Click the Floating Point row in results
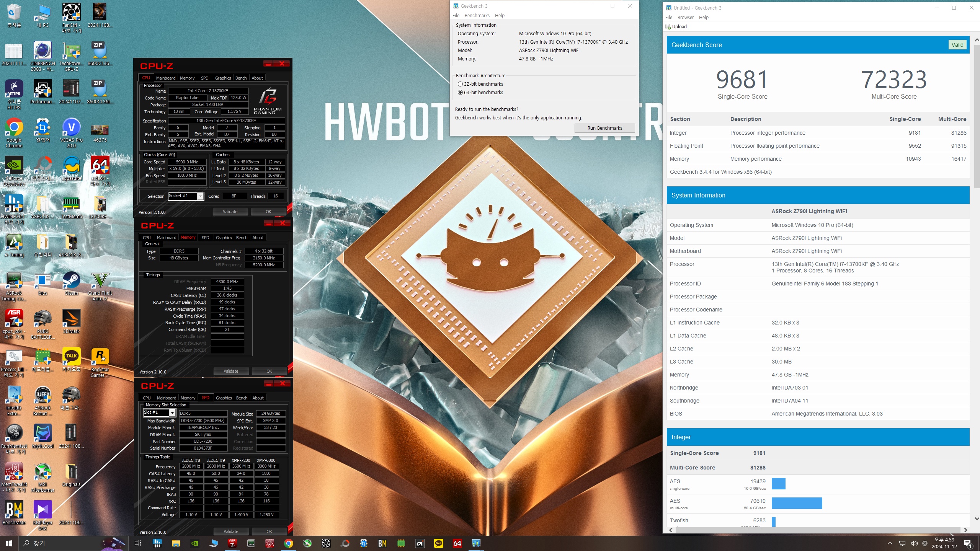The image size is (980, 551). (818, 146)
